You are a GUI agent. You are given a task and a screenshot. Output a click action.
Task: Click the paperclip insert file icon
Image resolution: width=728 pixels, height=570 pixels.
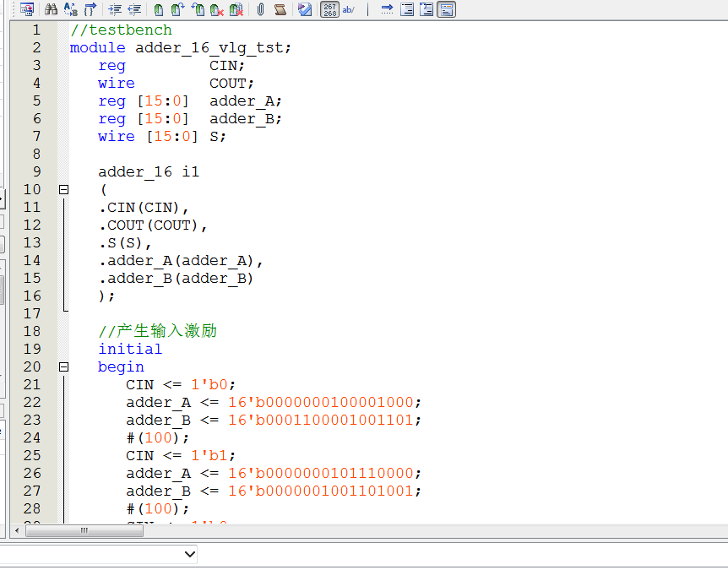tap(260, 9)
